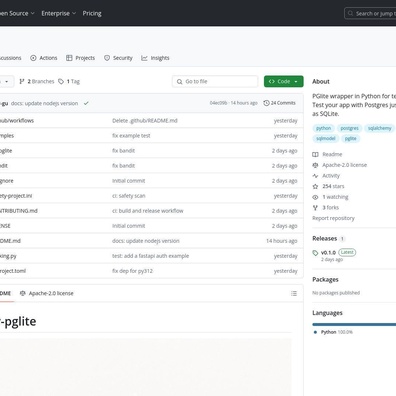Open 'ci: safety scan' commit message
396x396 pixels.
(129, 196)
